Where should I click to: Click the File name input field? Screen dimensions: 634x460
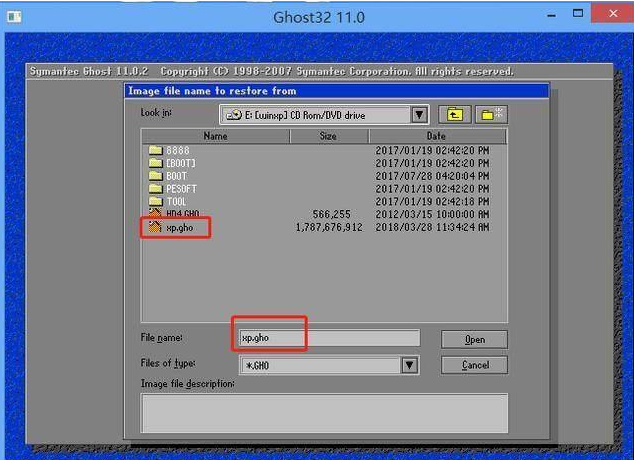[x=329, y=338]
